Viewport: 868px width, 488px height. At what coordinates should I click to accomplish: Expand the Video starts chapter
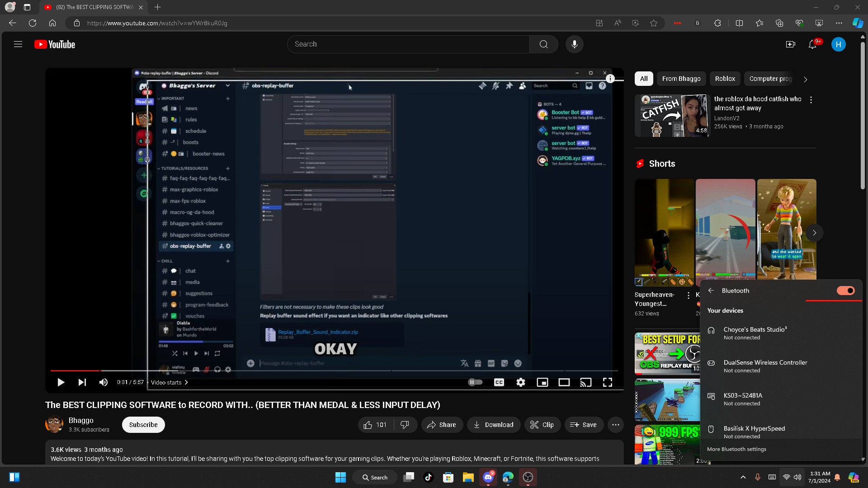tap(170, 382)
